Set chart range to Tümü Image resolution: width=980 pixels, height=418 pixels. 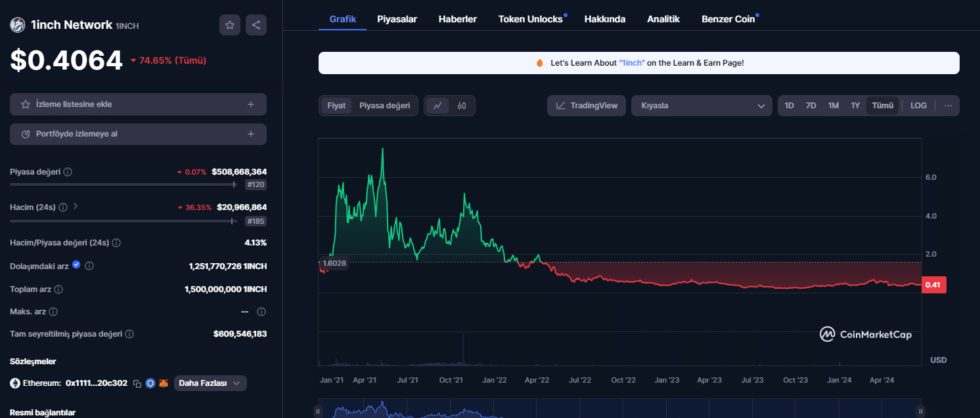pyautogui.click(x=883, y=106)
